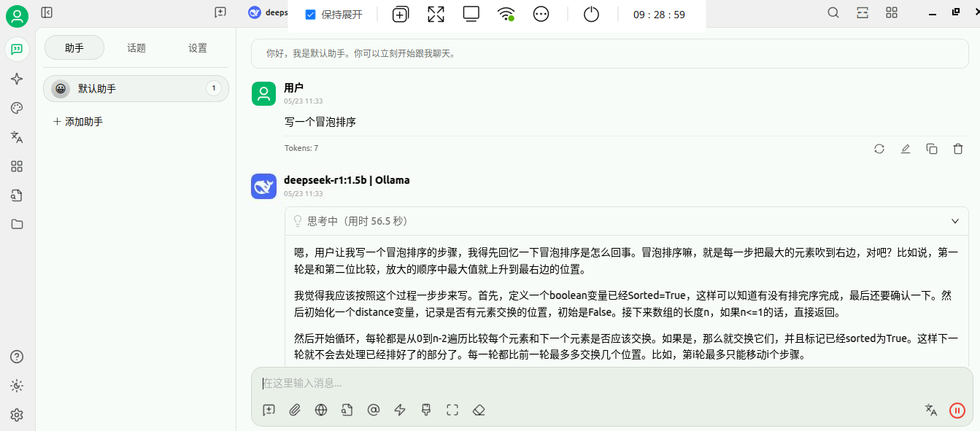Collapse the 思考中 thinking section

tap(954, 220)
